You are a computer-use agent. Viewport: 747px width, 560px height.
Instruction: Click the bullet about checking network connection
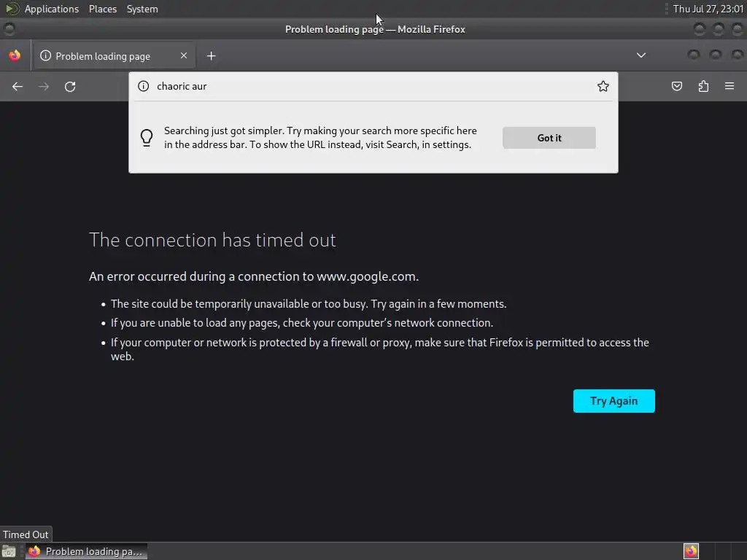click(301, 323)
